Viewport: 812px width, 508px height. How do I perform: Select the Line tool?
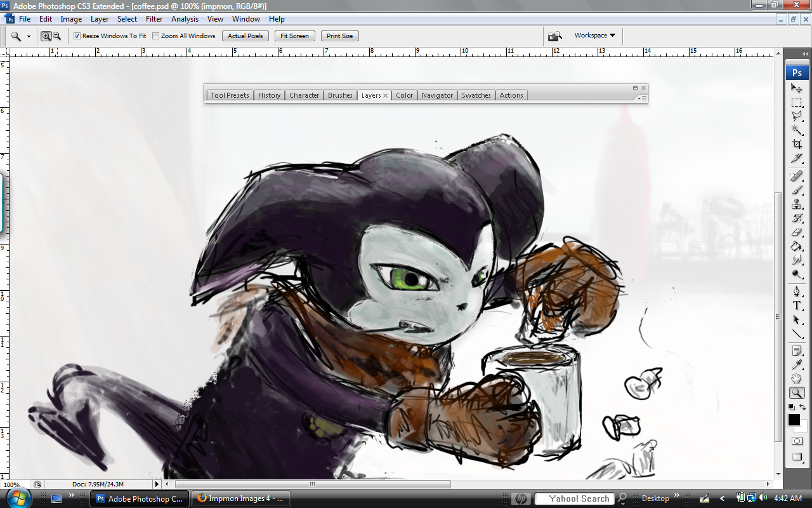pos(797,334)
